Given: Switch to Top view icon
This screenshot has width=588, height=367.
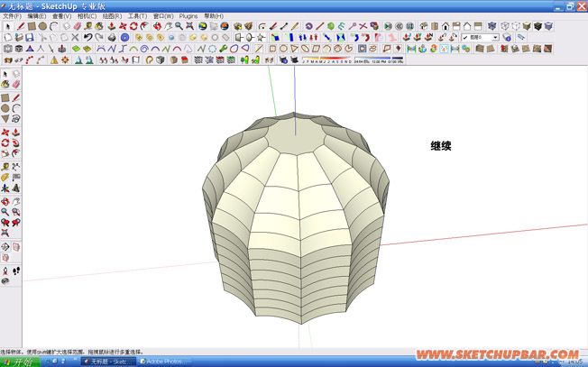Looking at the screenshot, I should (x=435, y=26).
